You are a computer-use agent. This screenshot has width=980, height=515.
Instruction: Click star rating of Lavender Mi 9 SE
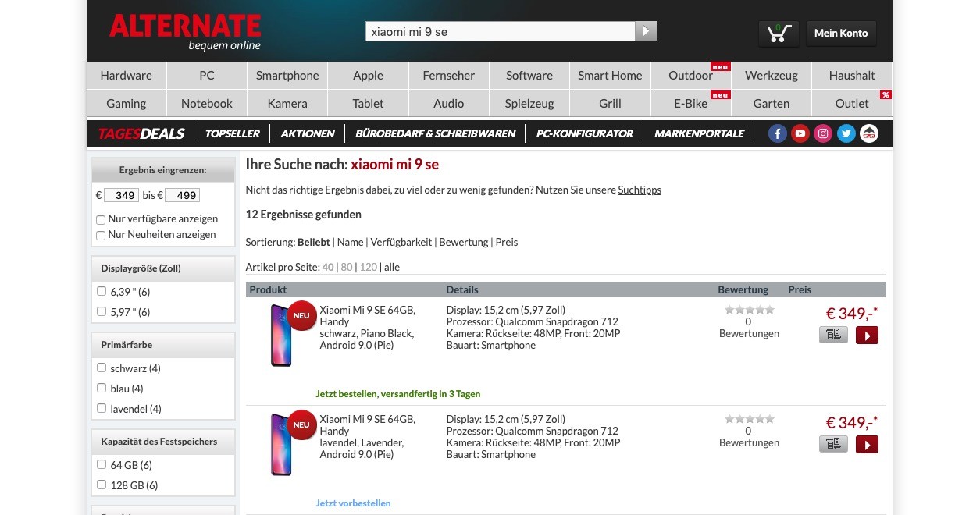pos(749,419)
